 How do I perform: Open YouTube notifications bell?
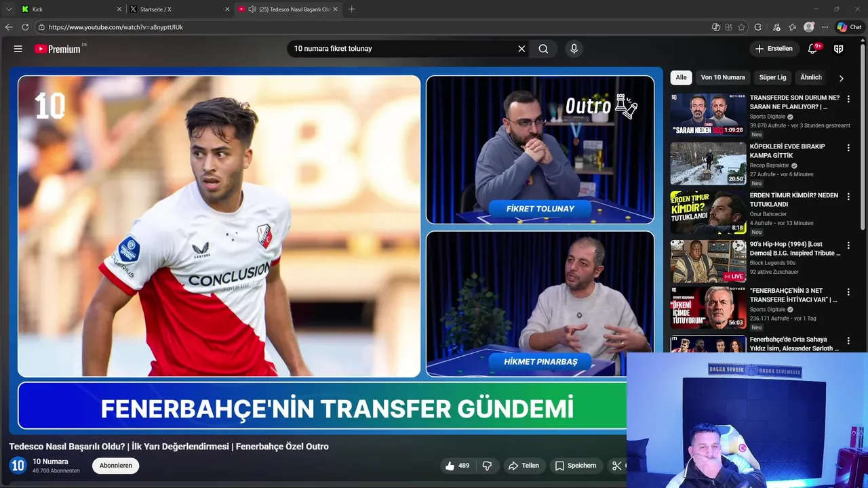click(812, 49)
